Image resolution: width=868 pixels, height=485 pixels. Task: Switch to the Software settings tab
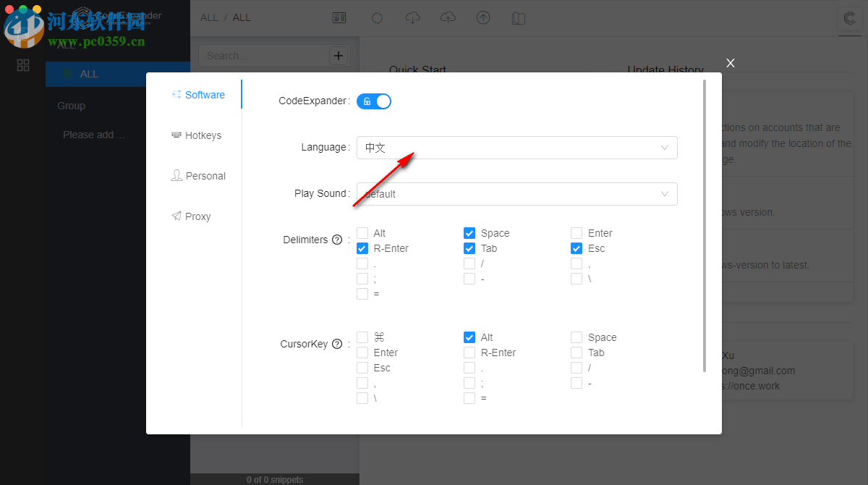tap(199, 95)
